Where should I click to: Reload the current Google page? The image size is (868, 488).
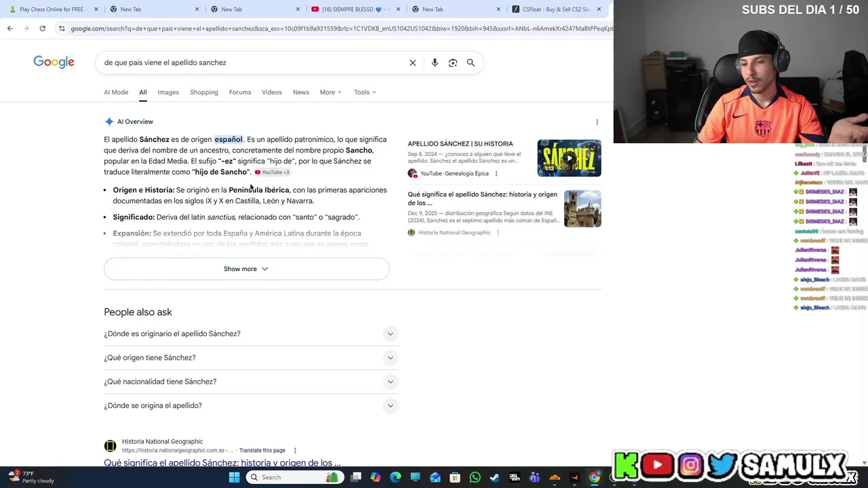(x=42, y=28)
